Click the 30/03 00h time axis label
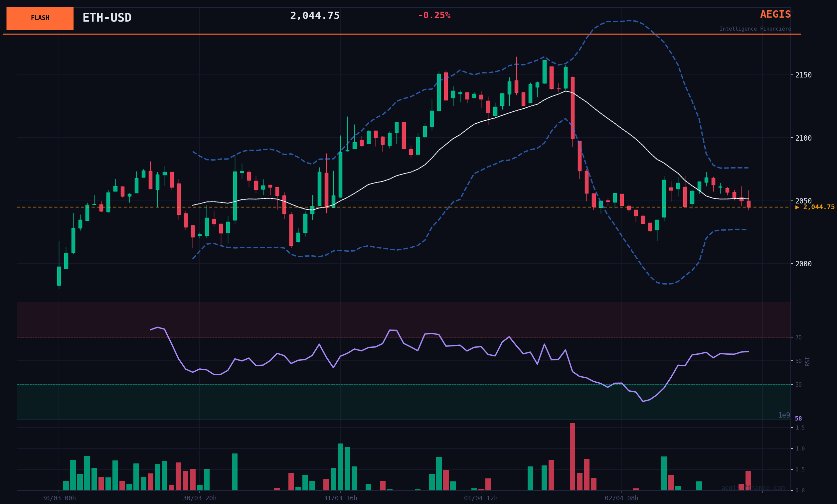 59,498
